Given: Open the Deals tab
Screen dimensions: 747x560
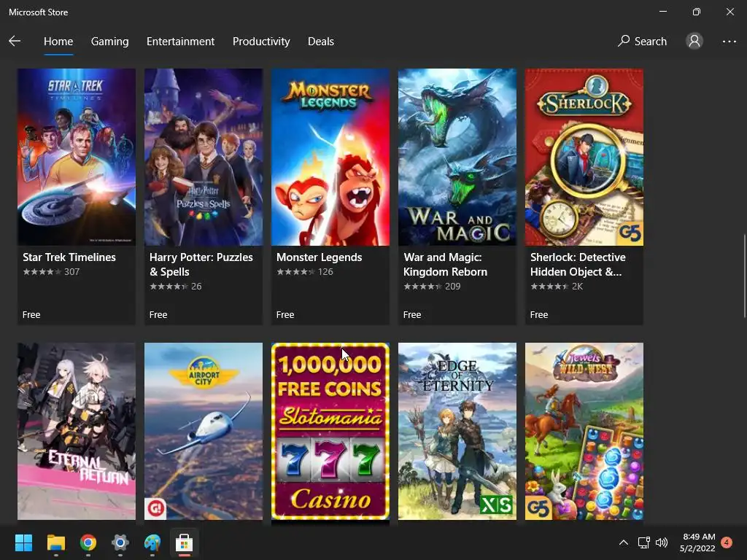Looking at the screenshot, I should click(321, 42).
